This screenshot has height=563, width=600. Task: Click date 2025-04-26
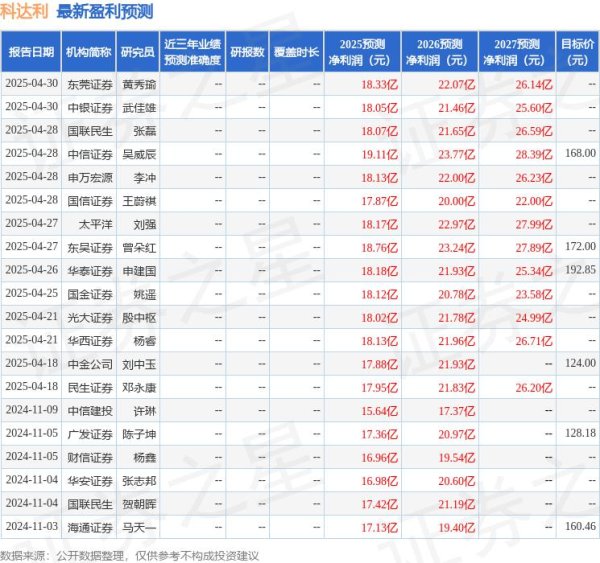(32, 270)
